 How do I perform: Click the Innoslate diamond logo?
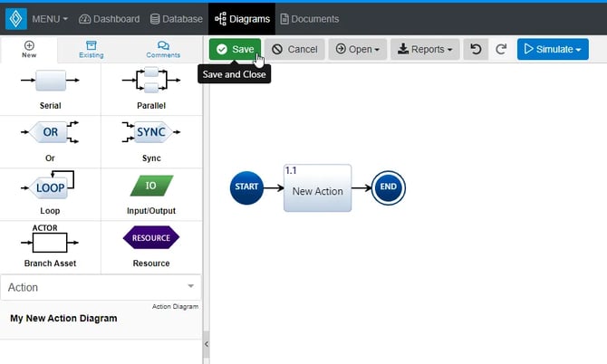point(16,19)
